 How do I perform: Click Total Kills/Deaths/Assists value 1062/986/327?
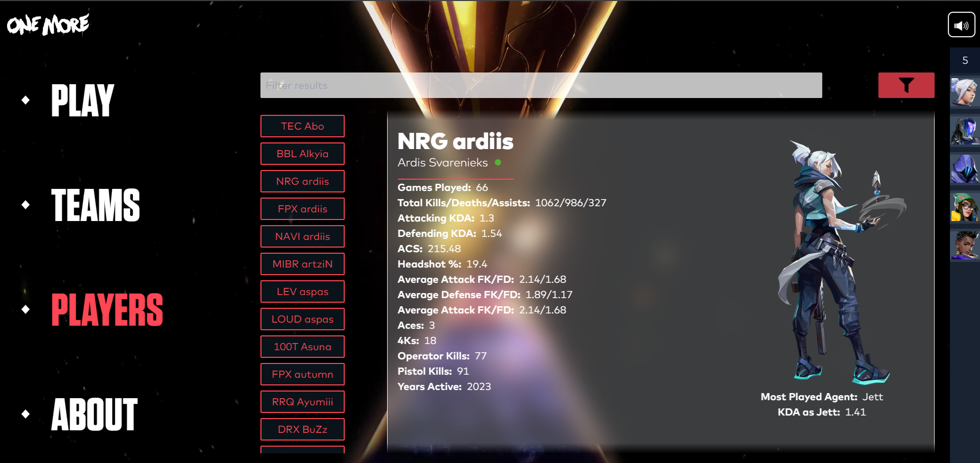point(570,203)
